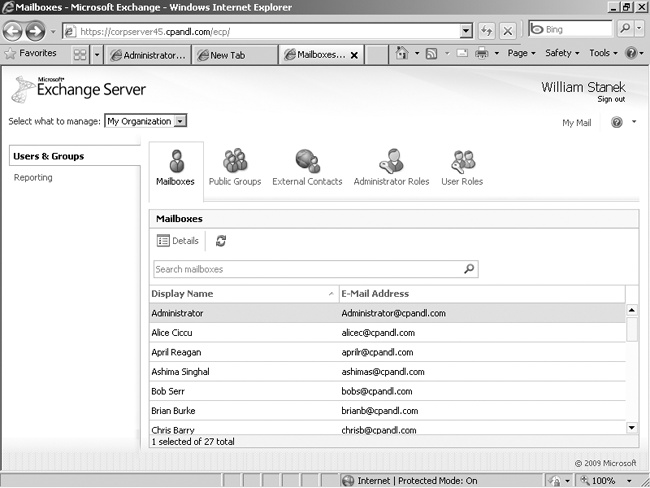Click the browser Back arrow button
The image size is (650, 488).
tap(12, 31)
